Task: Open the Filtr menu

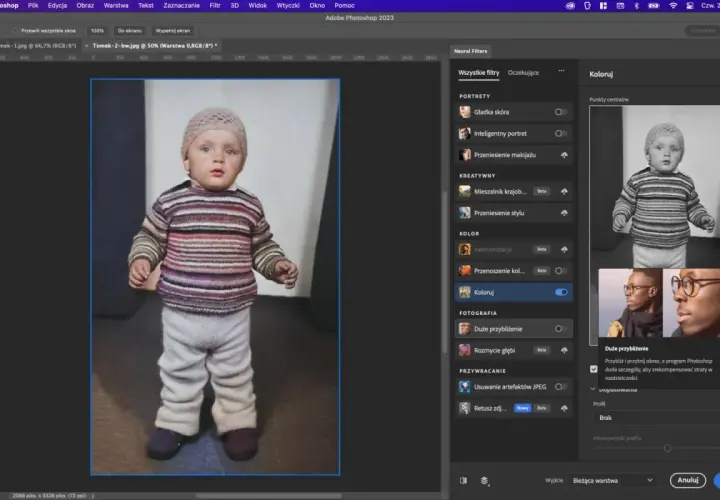Action: click(x=215, y=6)
